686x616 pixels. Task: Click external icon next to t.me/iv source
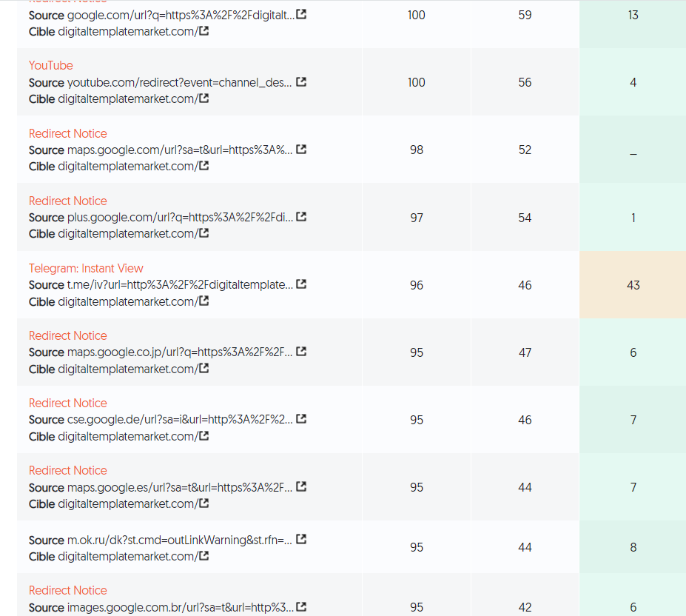pos(301,284)
